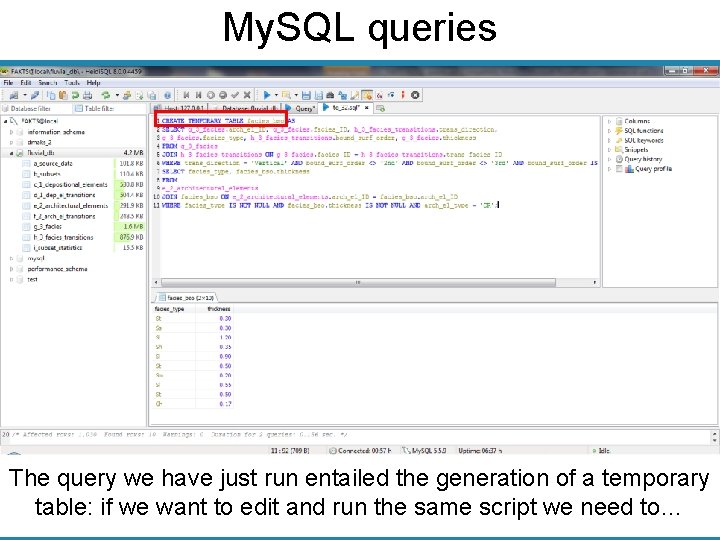The width and height of the screenshot is (720, 540).
Task: Click the black round stop icon
Action: (x=415, y=95)
